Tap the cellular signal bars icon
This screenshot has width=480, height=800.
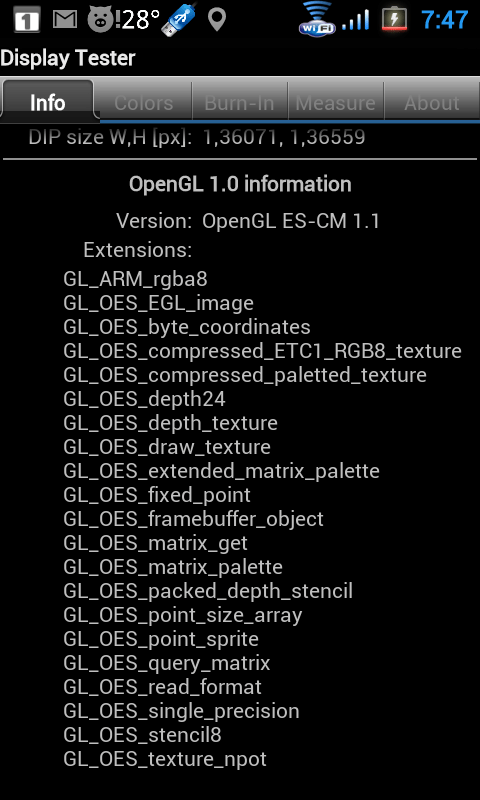tap(355, 20)
